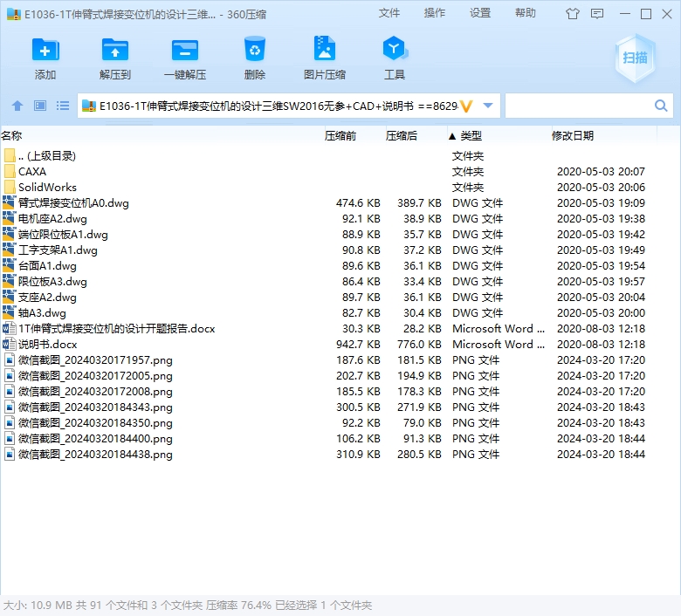The height and width of the screenshot is (616, 681).
Task: Sort by the 压缩后 column header
Action: pos(402,136)
